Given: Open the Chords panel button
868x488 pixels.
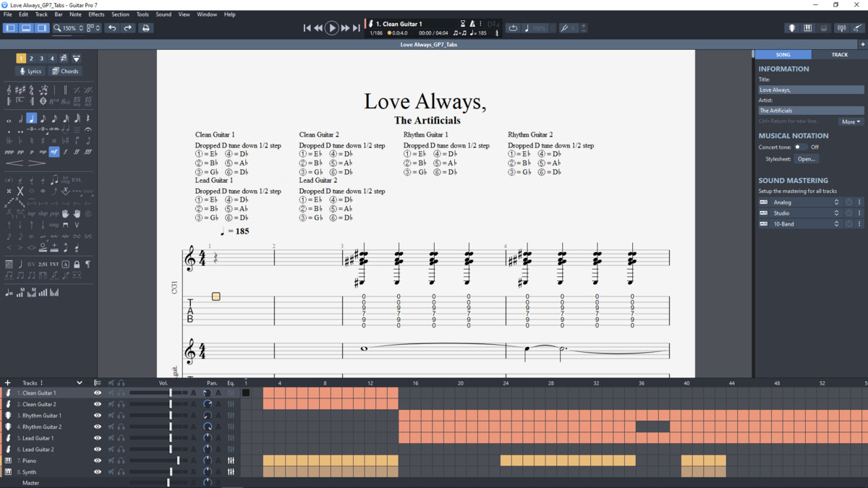Looking at the screenshot, I should [x=65, y=72].
